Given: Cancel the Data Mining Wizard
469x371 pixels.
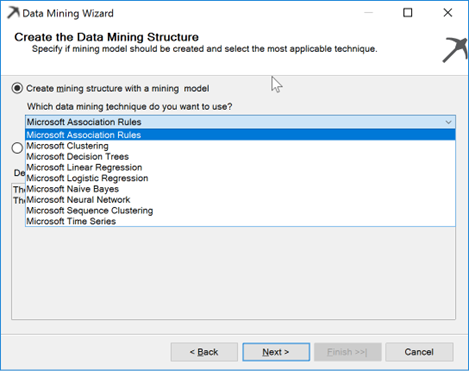Looking at the screenshot, I should pos(419,352).
